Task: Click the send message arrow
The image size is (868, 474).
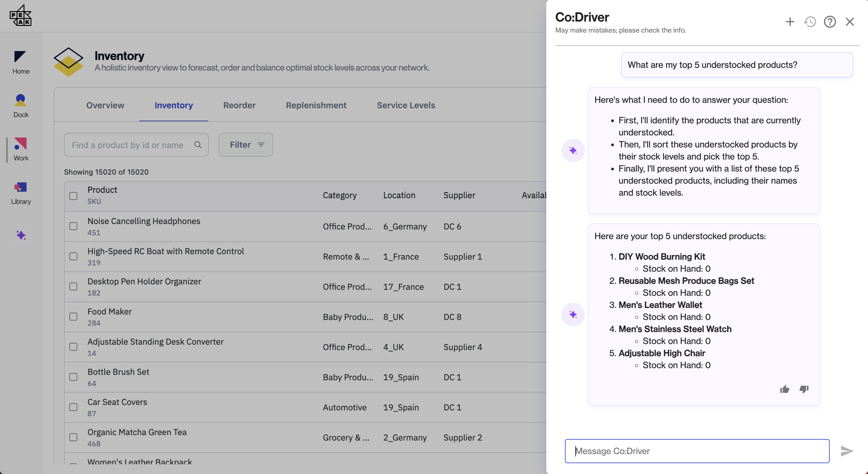Action: point(847,451)
